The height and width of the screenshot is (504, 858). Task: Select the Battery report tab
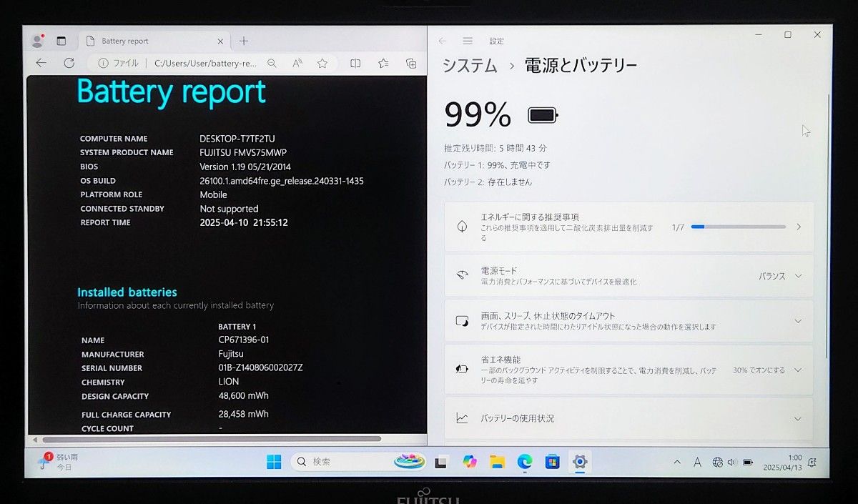point(153,41)
